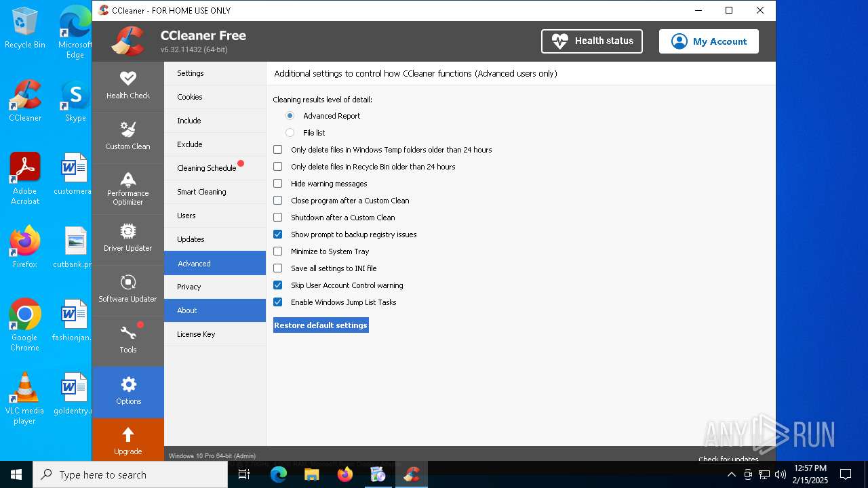Toggle Hide warning messages checkbox
Screen dimensions: 868x488
click(278, 184)
